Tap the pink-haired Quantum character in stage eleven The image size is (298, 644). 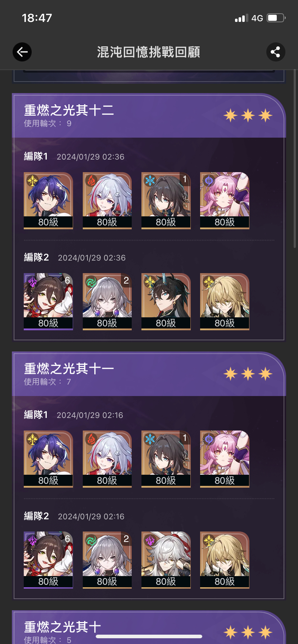pos(225,459)
